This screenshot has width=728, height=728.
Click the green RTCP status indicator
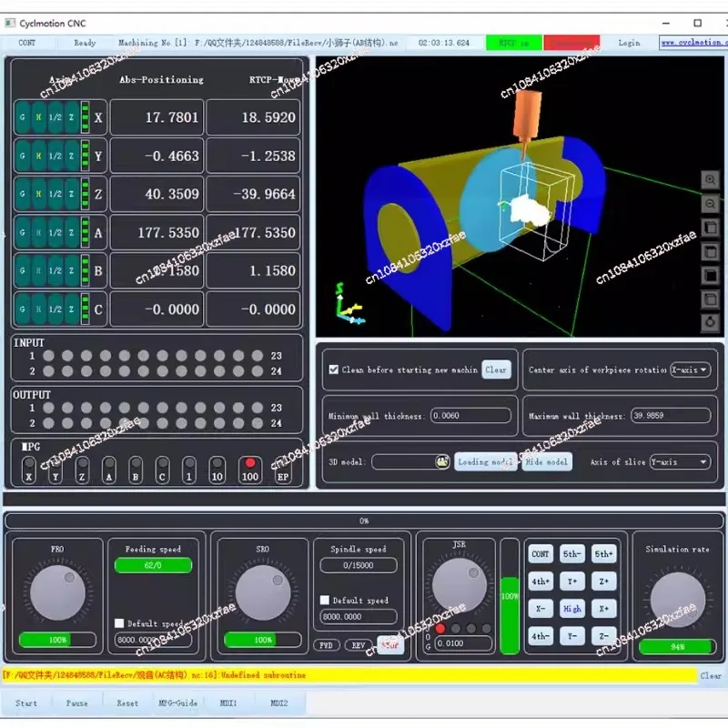[513, 43]
